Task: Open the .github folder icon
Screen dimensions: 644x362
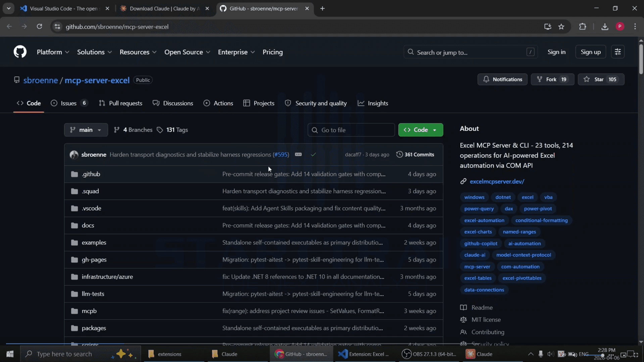Action: coord(75,174)
